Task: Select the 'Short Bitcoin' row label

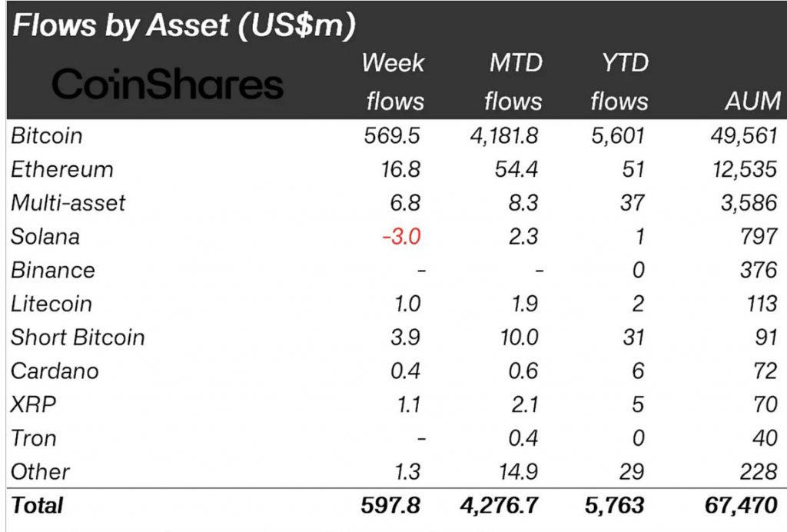Action: [x=78, y=337]
